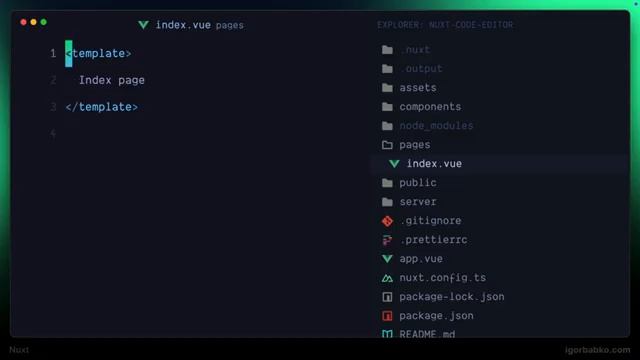Click the node_modules folder icon

click(x=387, y=126)
